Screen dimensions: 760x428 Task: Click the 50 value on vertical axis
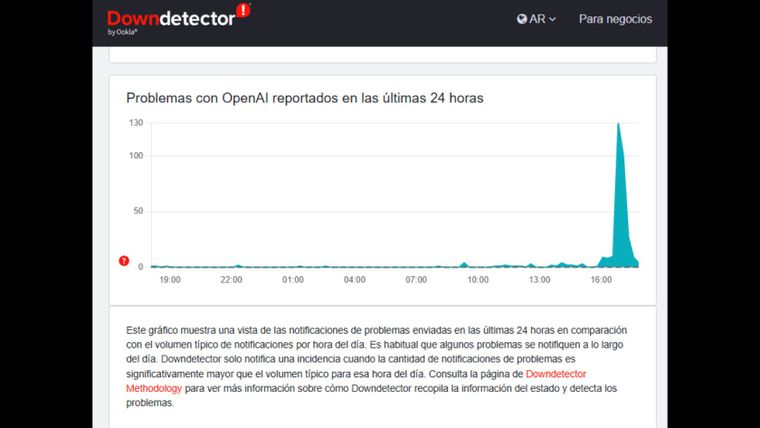click(137, 211)
